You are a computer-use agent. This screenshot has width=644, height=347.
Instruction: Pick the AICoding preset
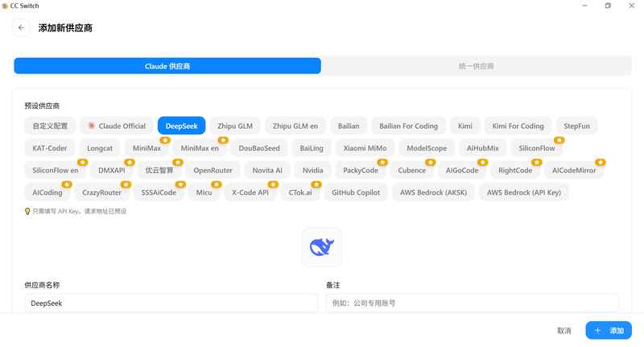tap(47, 192)
